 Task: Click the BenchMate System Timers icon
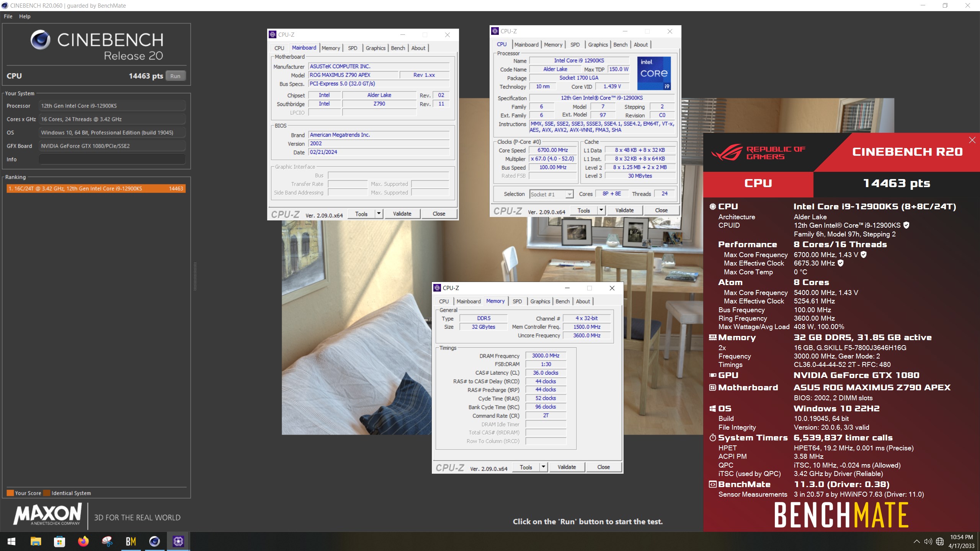tap(712, 438)
